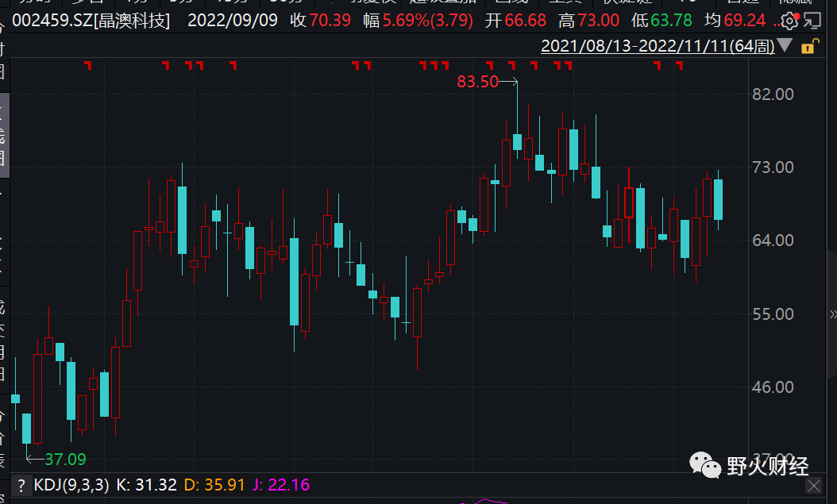Select the KDJ(9,3,3) indicator label
The height and width of the screenshot is (504, 837).
click(x=71, y=485)
